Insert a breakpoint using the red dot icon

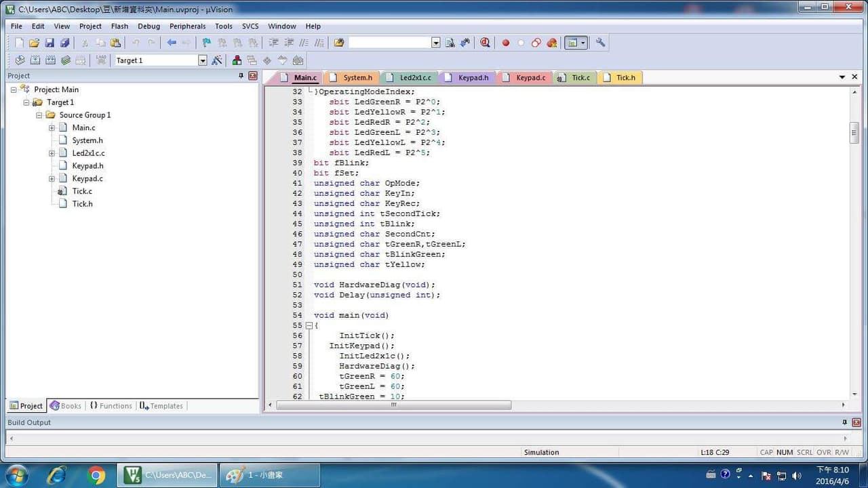click(505, 43)
